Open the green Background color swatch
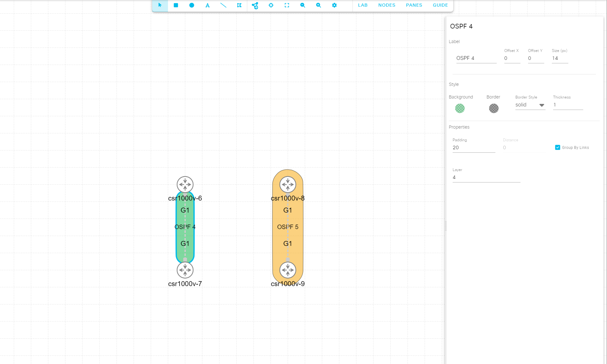Image resolution: width=607 pixels, height=364 pixels. 460,108
